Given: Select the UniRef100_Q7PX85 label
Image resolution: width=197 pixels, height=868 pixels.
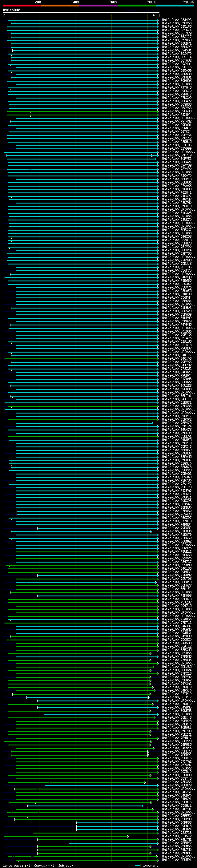Looking at the screenshot, I should tap(177, 406).
